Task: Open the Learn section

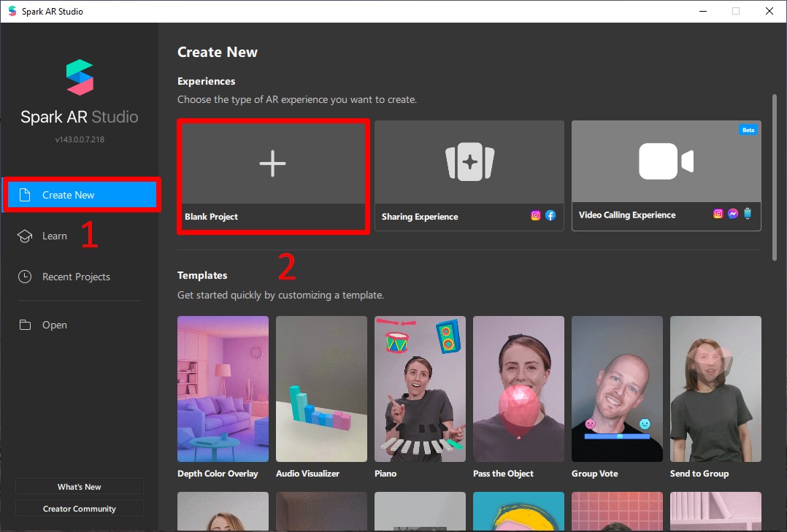Action: [x=54, y=236]
